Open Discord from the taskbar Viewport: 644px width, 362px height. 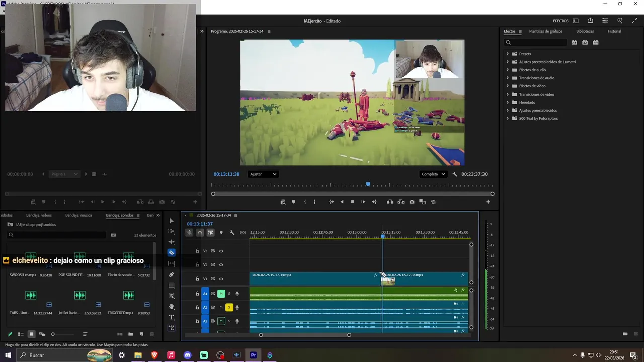[187, 355]
